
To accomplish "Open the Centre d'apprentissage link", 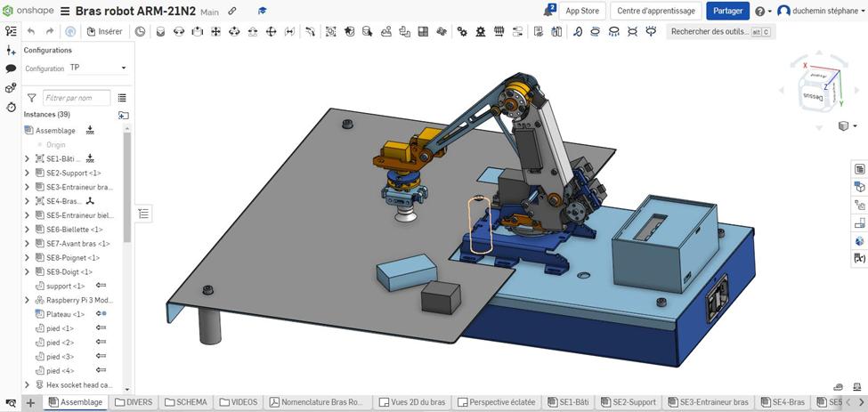I will tap(655, 11).
